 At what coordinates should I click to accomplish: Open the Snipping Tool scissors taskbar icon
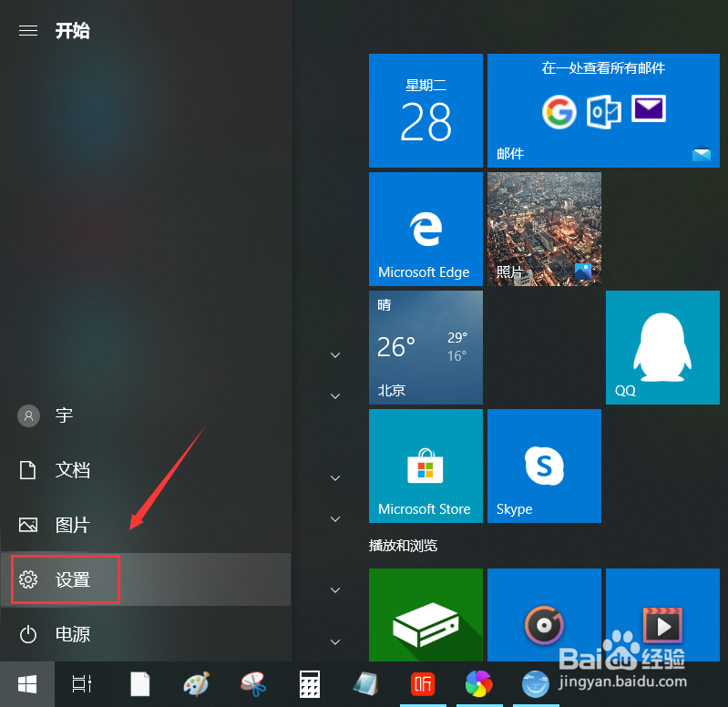coord(253,684)
